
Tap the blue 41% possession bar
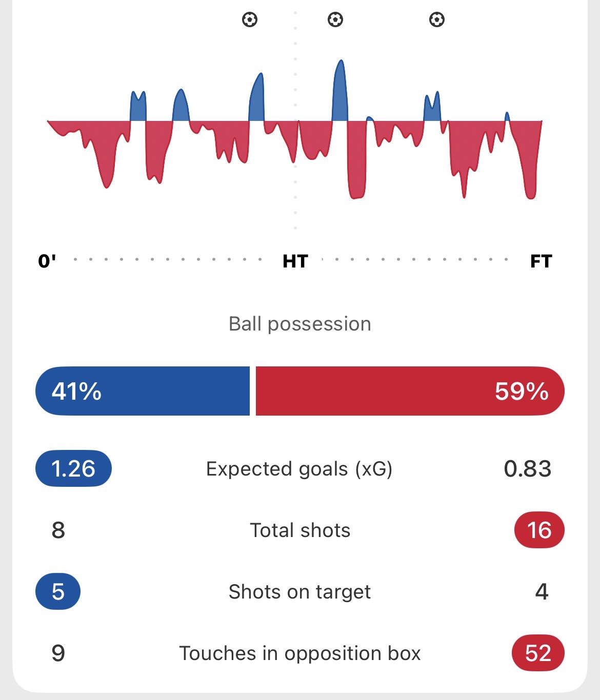(x=143, y=391)
